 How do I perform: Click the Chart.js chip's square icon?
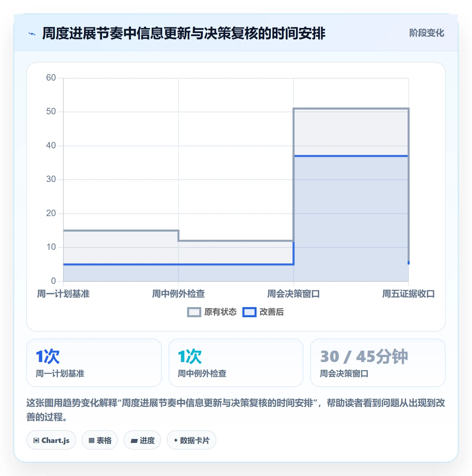36,441
